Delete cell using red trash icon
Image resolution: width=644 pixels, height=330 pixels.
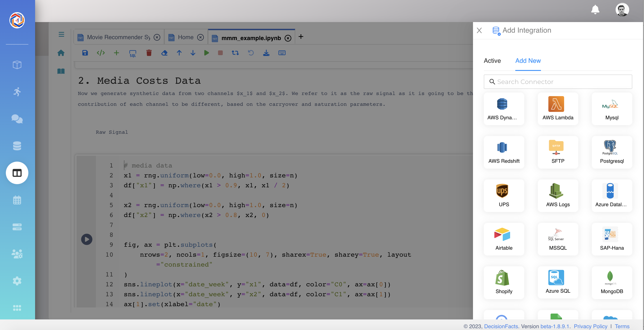click(x=149, y=53)
